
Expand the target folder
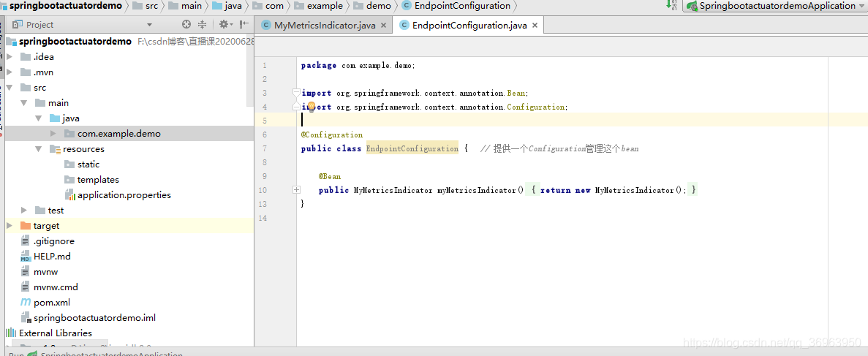[10, 225]
